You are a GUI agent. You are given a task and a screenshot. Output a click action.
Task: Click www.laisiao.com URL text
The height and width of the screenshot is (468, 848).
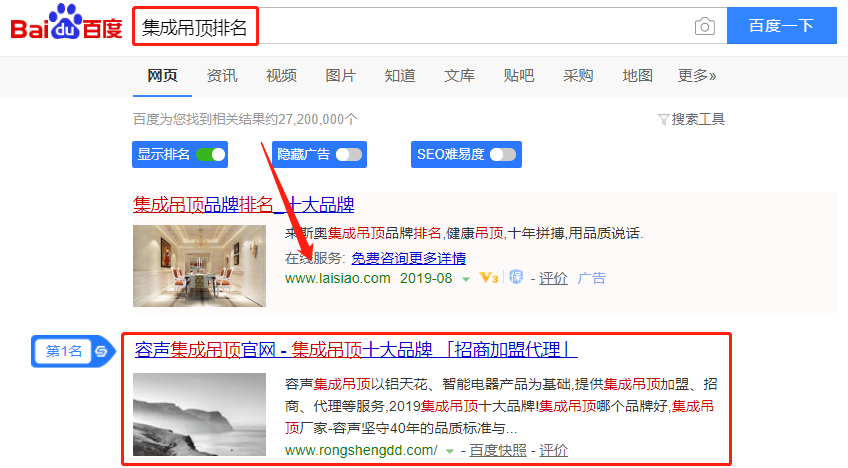(337, 279)
